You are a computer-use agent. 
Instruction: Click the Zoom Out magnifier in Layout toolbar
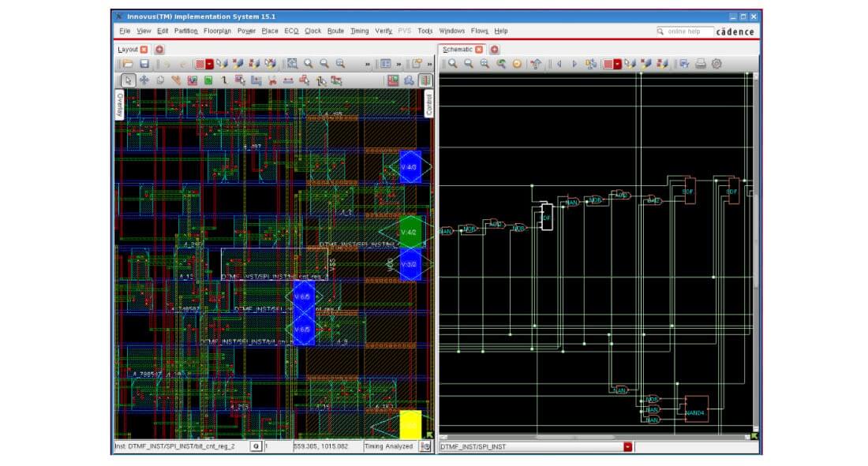pos(324,64)
